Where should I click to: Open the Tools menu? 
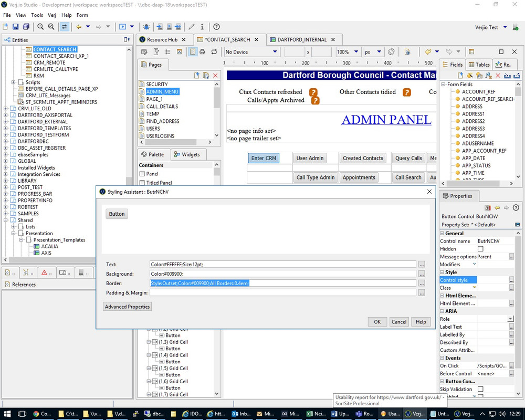tap(37, 15)
